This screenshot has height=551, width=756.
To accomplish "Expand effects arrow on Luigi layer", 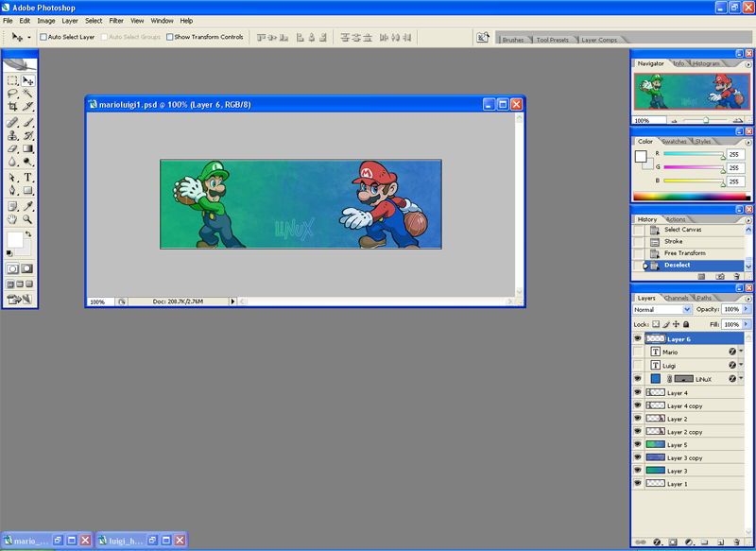I will click(742, 365).
